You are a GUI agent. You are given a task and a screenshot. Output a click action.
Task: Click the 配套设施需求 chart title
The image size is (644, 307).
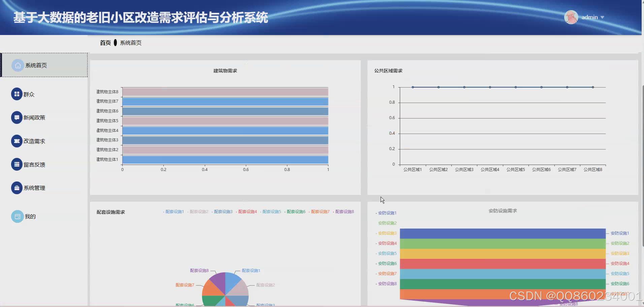(x=110, y=212)
